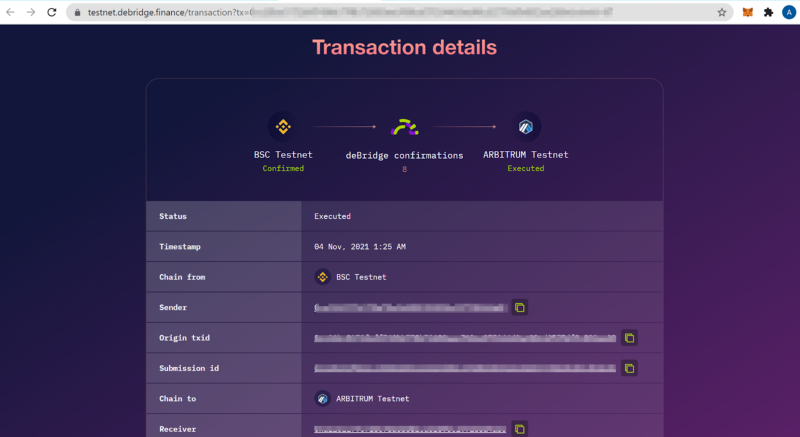Viewport: 800px width, 437px height.
Task: Open the browser extensions puzzle menu
Action: pyautogui.click(x=768, y=12)
